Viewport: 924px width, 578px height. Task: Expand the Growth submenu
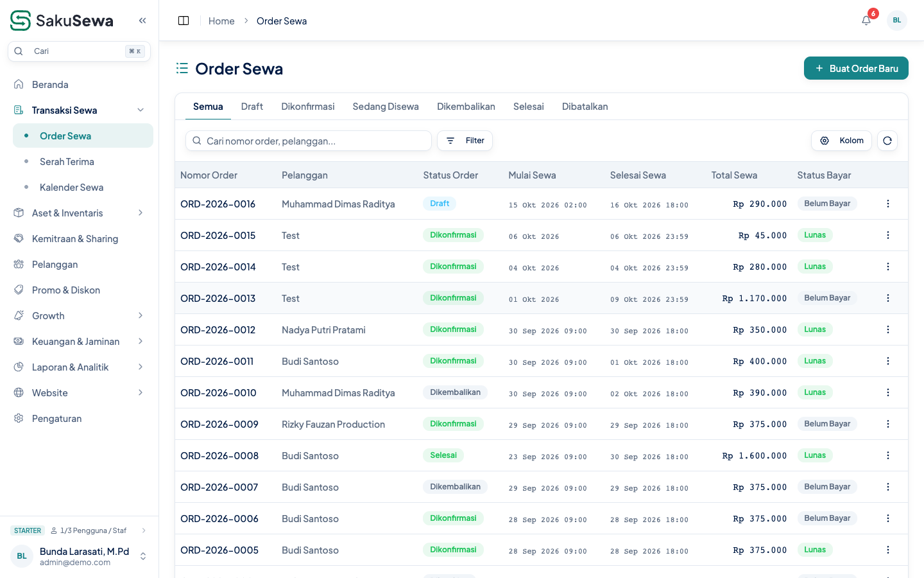pos(80,316)
